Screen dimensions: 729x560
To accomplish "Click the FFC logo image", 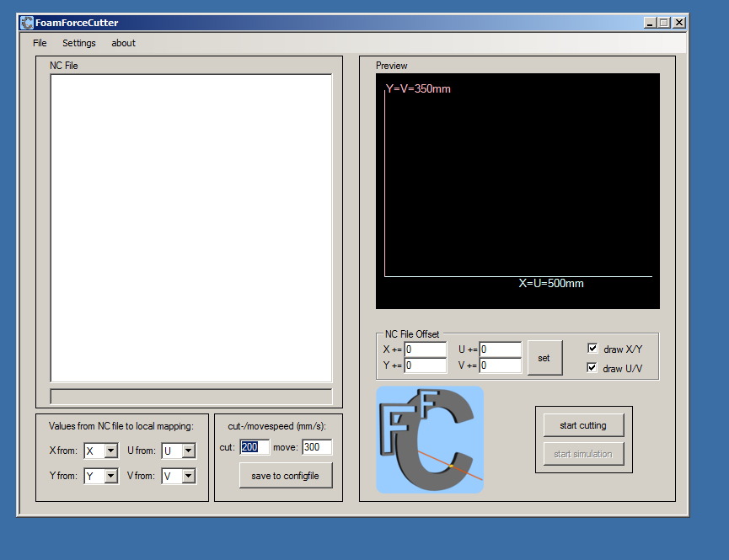I will click(x=430, y=440).
